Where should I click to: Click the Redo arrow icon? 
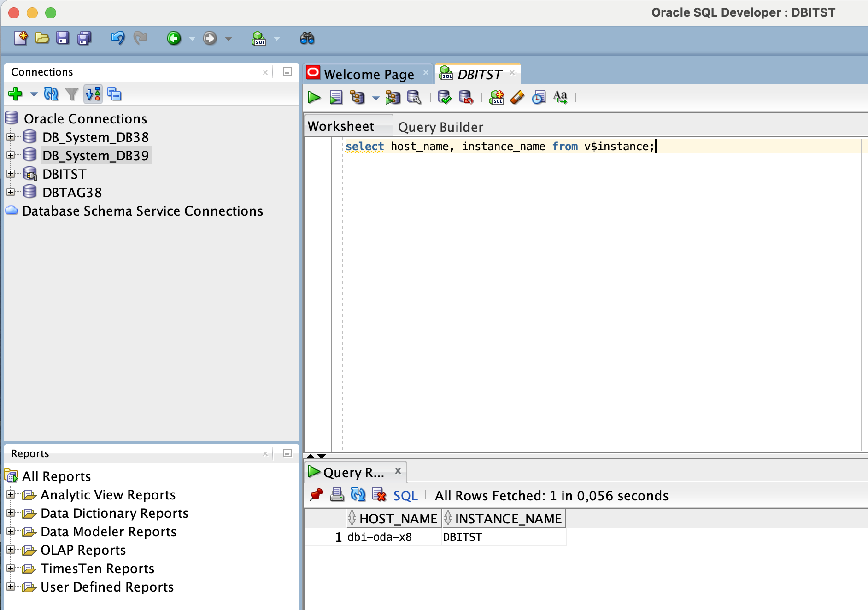[x=140, y=38]
